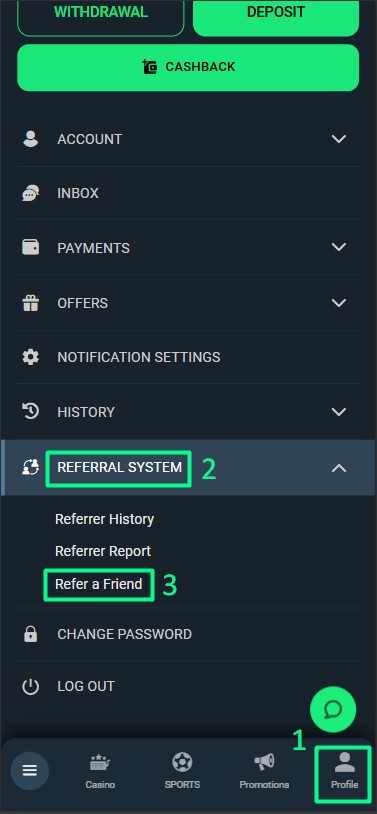This screenshot has width=377, height=814.
Task: Open the Inbox
Action: [188, 194]
